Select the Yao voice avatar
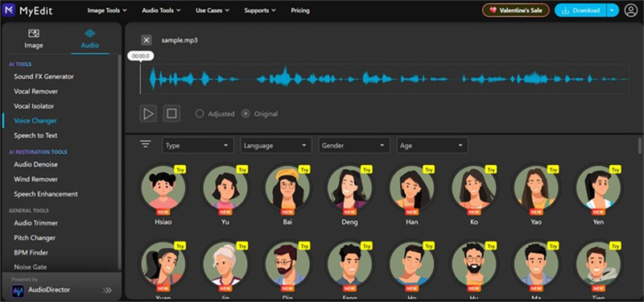This screenshot has height=302, width=644. [x=536, y=188]
